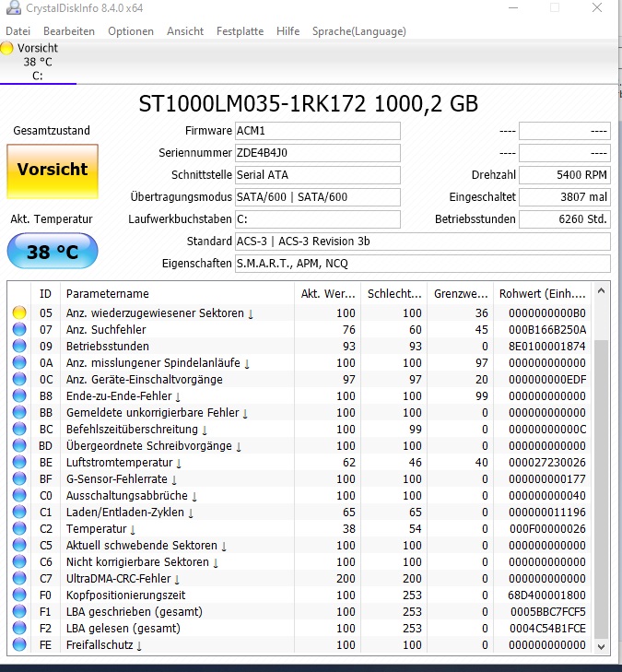
Task: Open the Optionen menu
Action: pos(131,31)
